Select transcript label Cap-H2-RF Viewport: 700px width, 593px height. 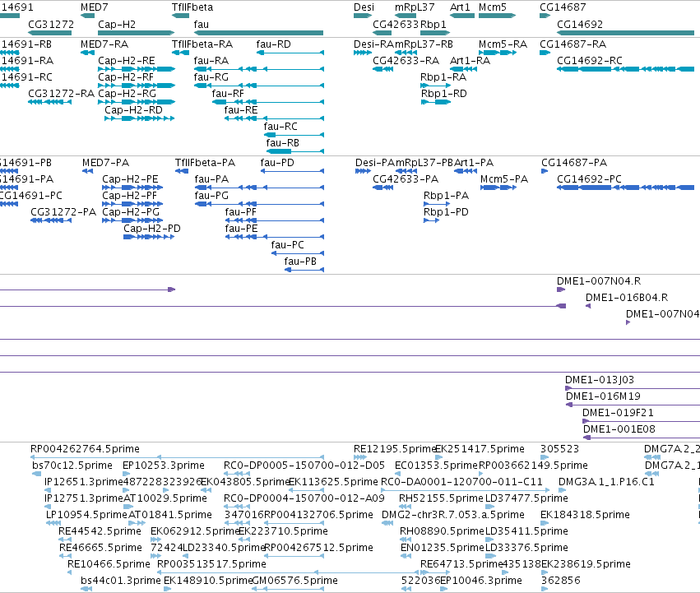click(126, 77)
